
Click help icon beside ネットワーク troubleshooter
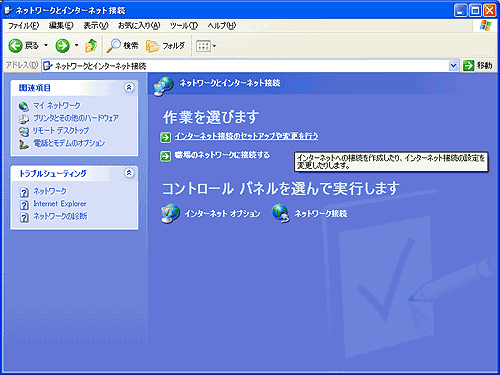tap(24, 192)
